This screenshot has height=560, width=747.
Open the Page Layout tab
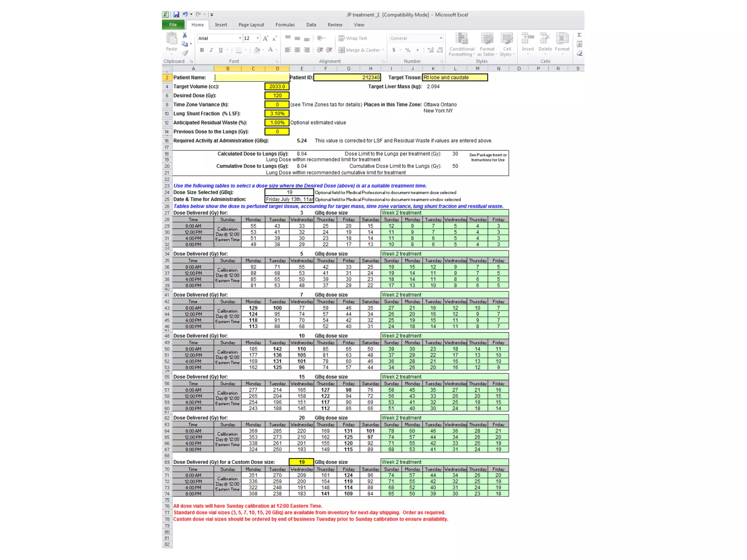[251, 25]
